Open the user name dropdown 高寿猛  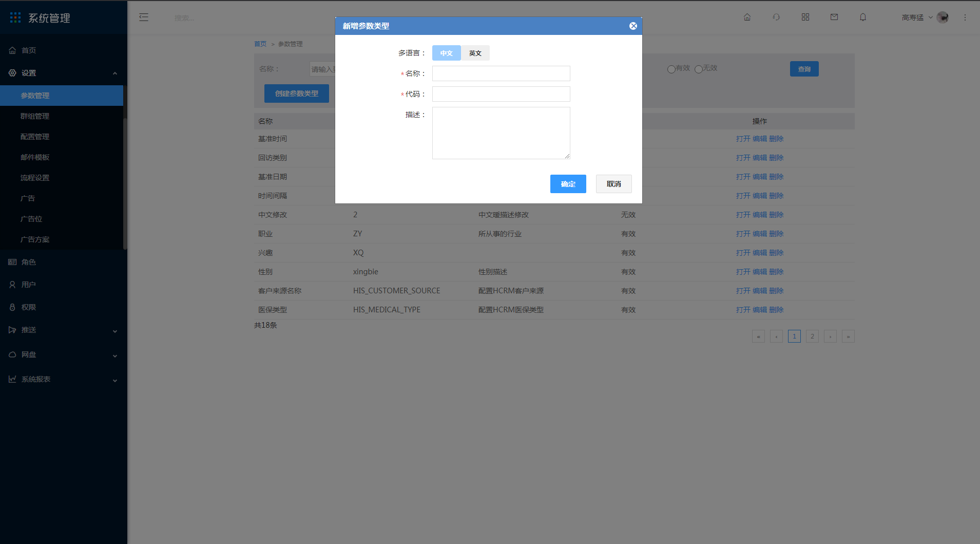[917, 17]
